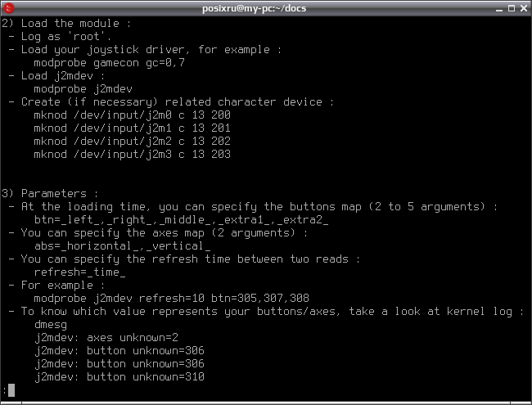The height and width of the screenshot is (405, 532).
Task: Click the red terminal icon in the title bar
Action: [x=9, y=8]
